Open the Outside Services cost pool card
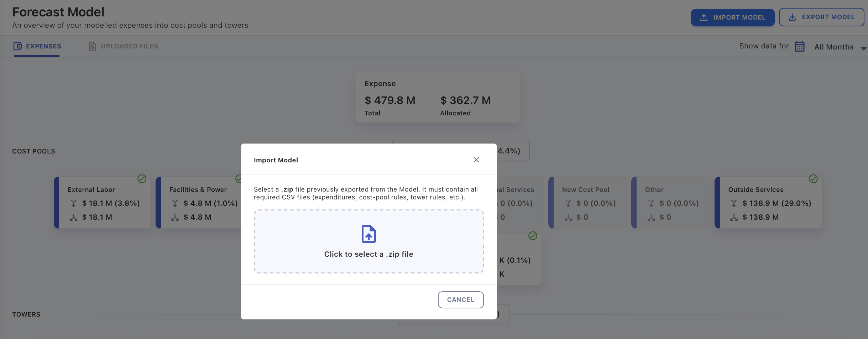 [769, 203]
